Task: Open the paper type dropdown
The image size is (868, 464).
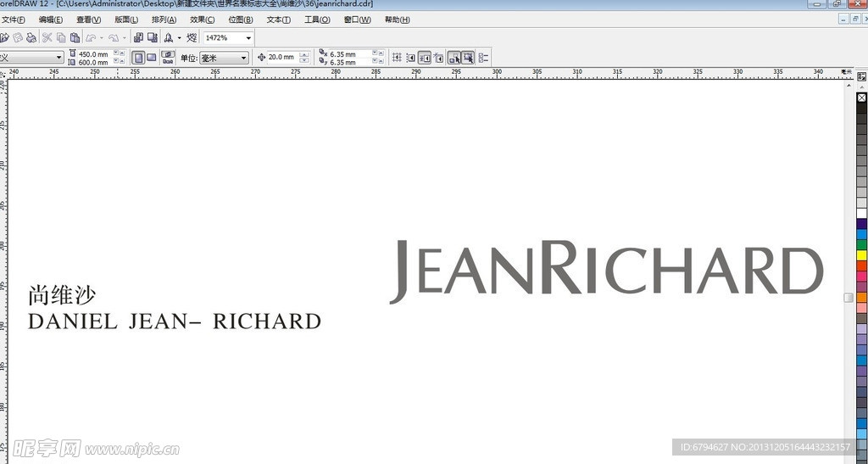Action: click(x=58, y=58)
